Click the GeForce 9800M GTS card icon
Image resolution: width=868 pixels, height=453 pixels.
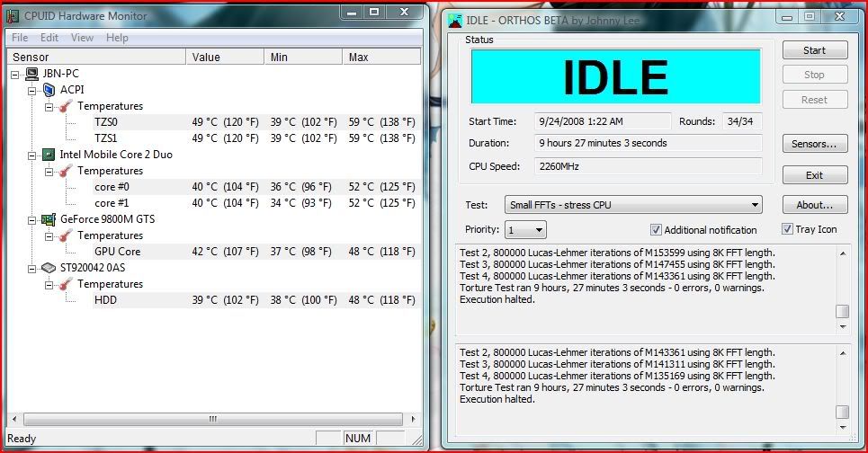click(49, 219)
